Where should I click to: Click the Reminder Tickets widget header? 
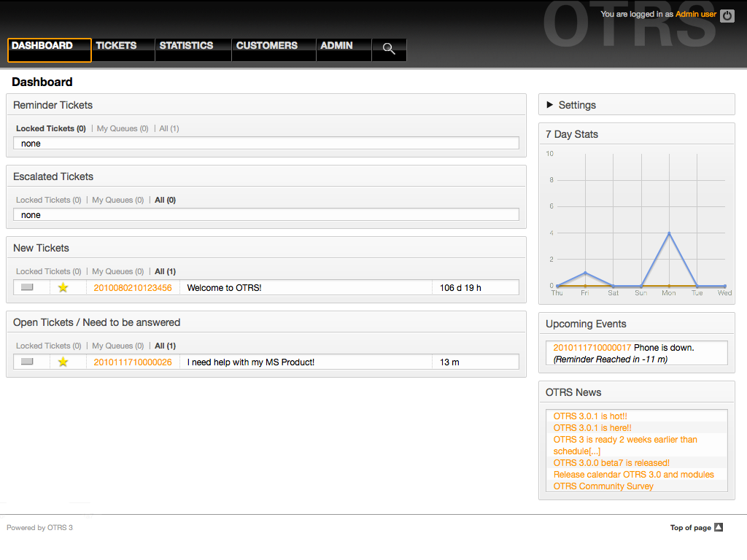[x=266, y=105]
